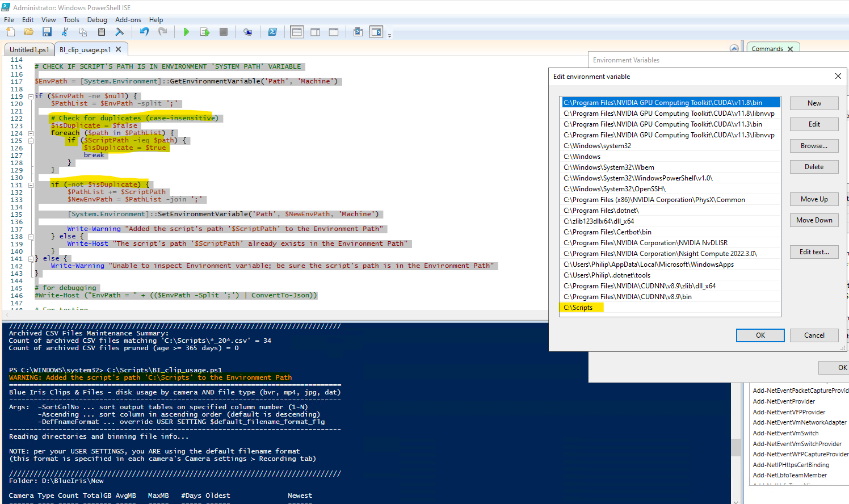The image size is (849, 504).
Task: Collapse the code fold at line 119
Action: coord(31,96)
